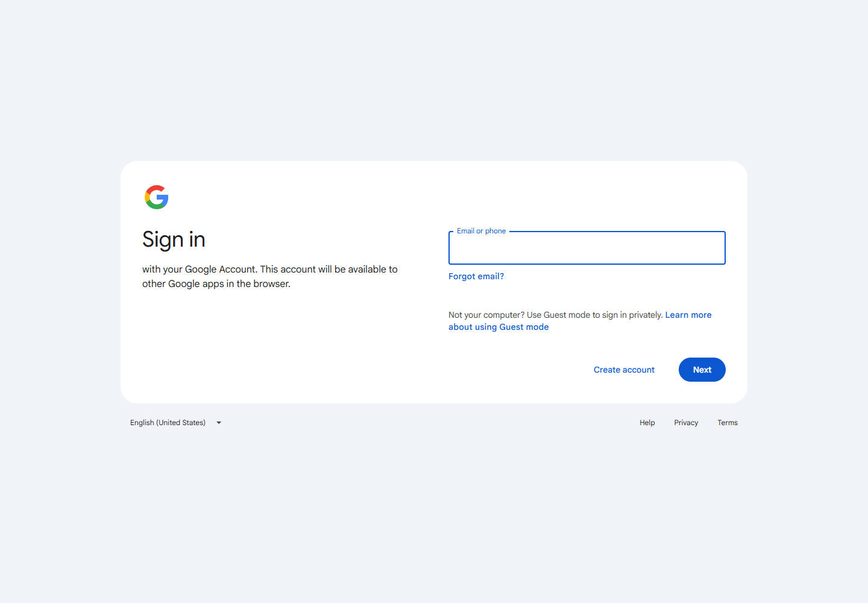Click "other Google apps in the browser" text

pyautogui.click(x=216, y=284)
